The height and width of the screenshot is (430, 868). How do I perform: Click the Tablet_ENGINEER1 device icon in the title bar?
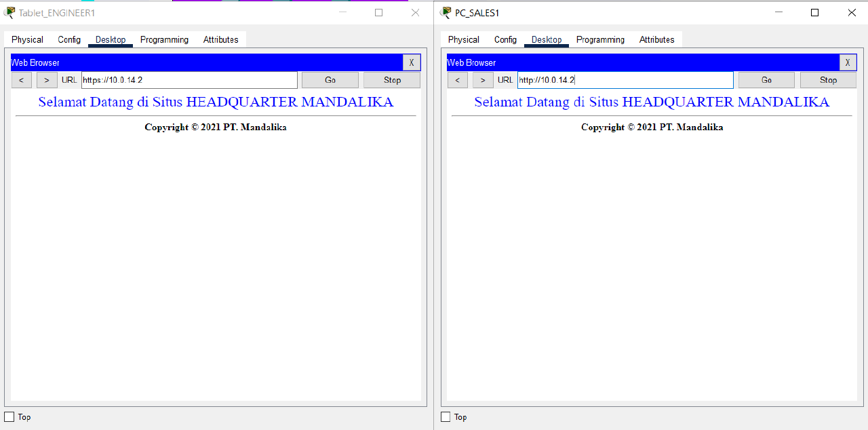(9, 12)
